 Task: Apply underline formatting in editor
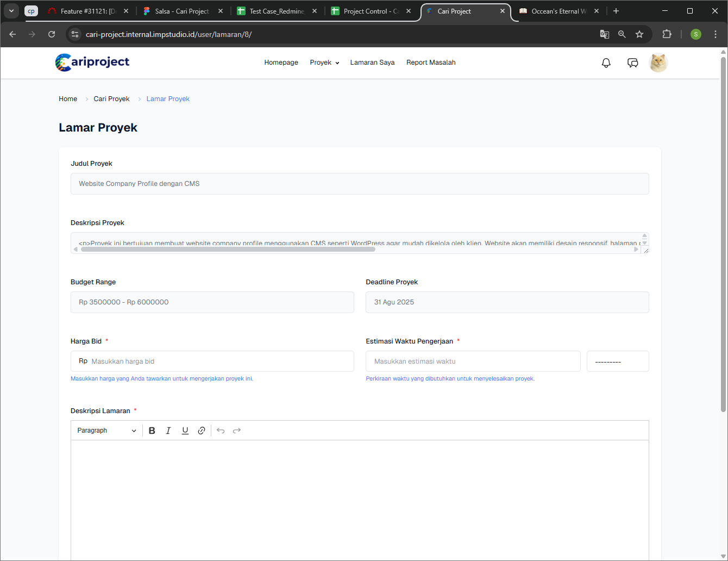(x=185, y=431)
